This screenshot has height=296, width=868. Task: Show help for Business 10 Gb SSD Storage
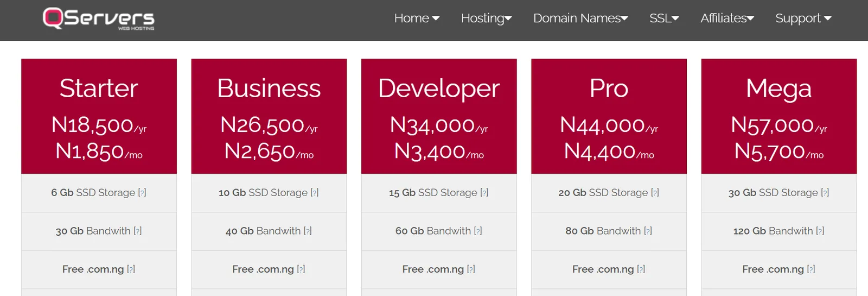click(315, 193)
